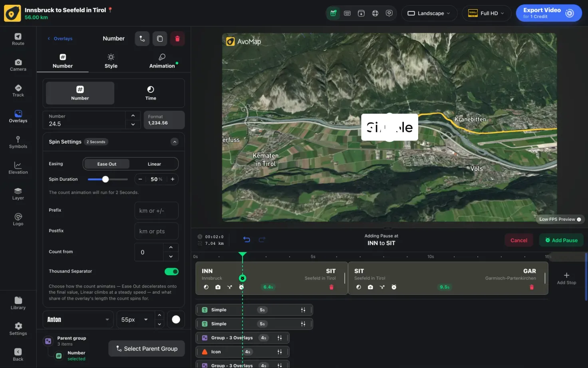Open Settings in the sidebar
The width and height of the screenshot is (588, 368).
(x=18, y=329)
